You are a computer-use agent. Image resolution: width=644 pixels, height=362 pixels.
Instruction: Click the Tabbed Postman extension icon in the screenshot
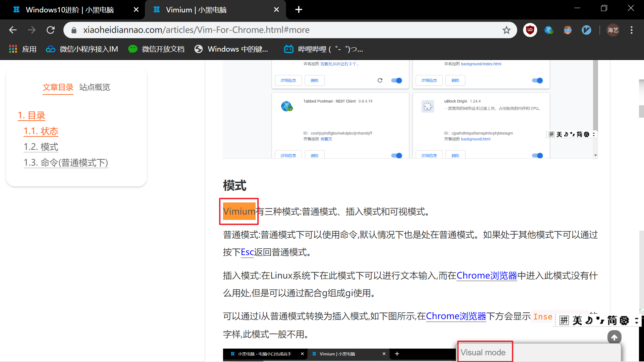pyautogui.click(x=287, y=106)
